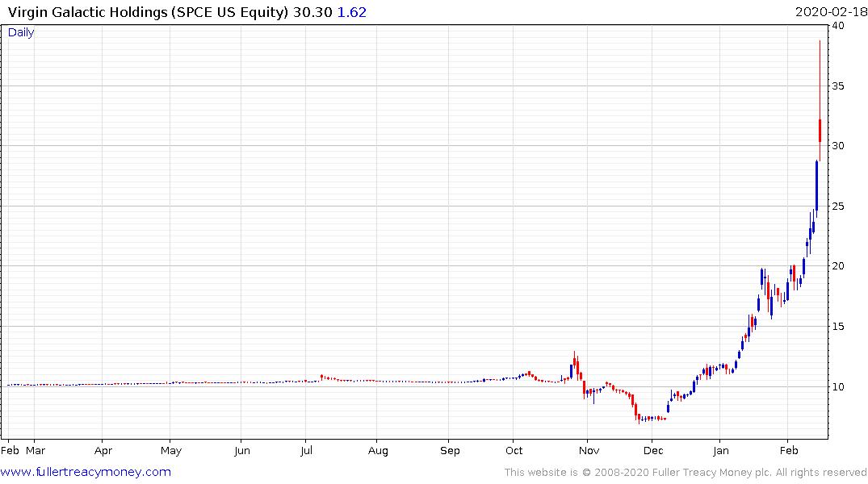Click the Mar month axis label
The height and width of the screenshot is (484, 868).
coord(36,450)
